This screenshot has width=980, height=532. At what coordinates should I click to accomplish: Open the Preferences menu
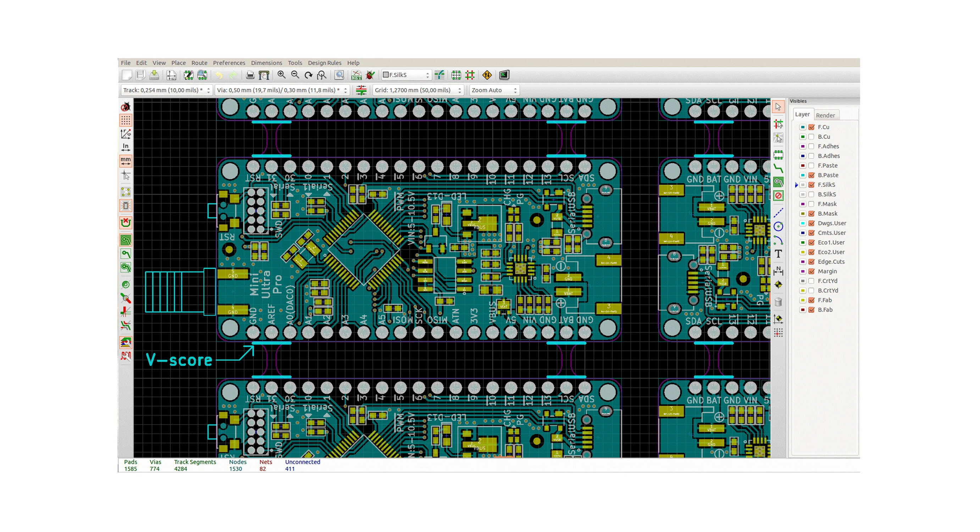coord(229,63)
